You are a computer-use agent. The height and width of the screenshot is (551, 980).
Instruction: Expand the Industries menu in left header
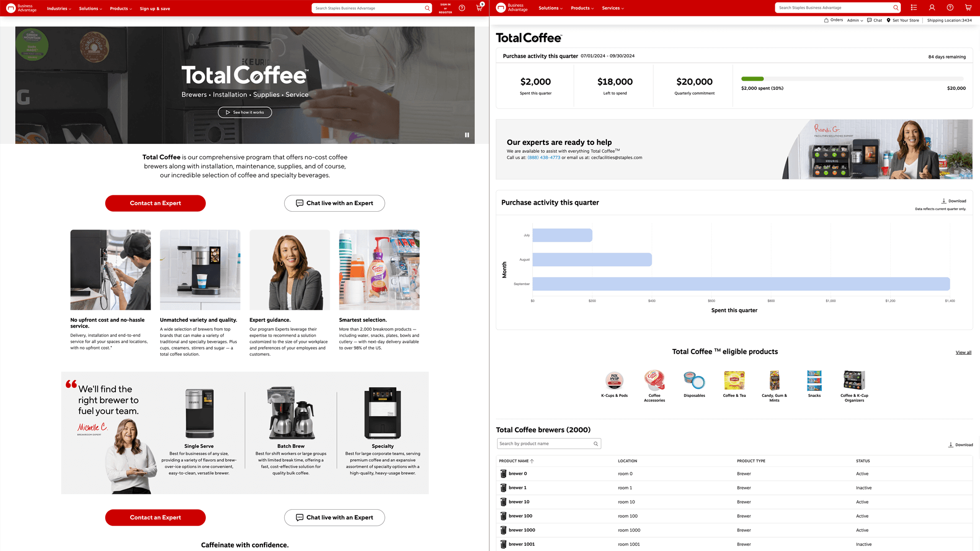[59, 9]
